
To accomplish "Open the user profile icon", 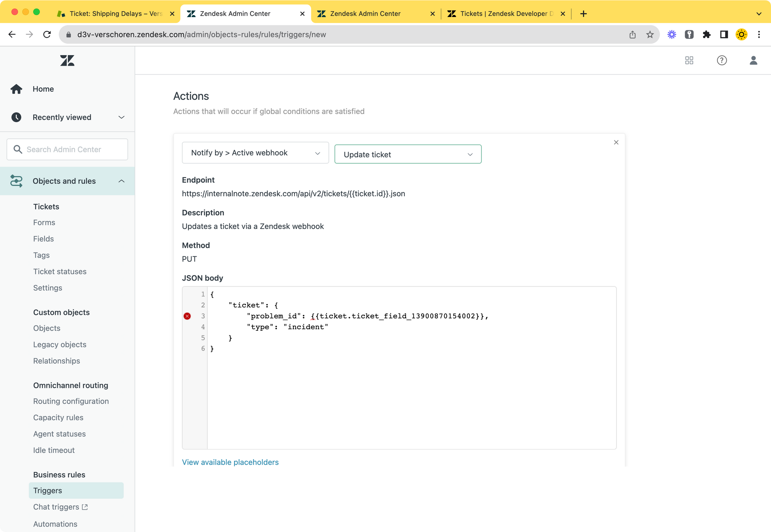I will [753, 61].
